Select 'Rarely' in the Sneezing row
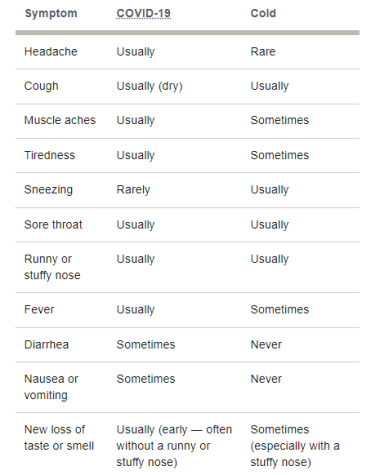The height and width of the screenshot is (475, 371). point(133,190)
